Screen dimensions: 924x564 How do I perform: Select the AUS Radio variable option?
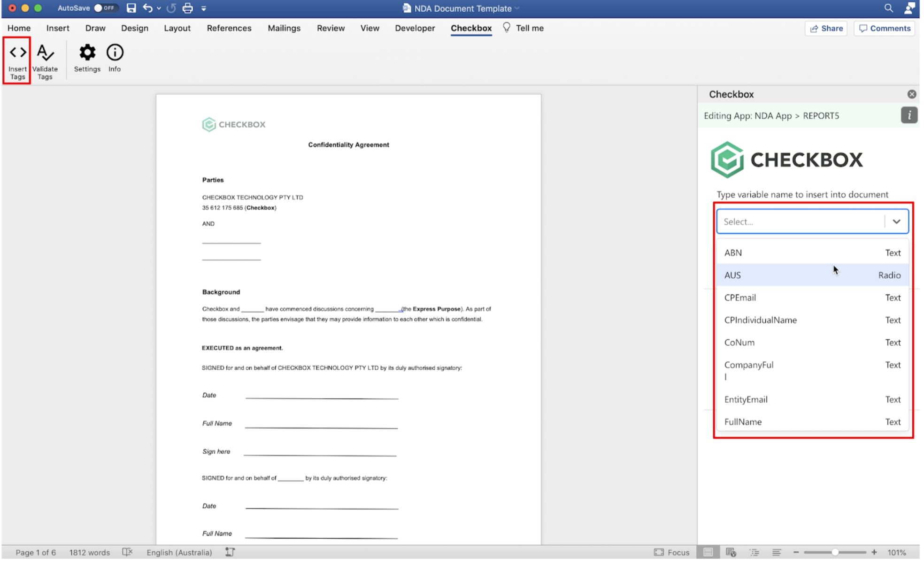click(812, 275)
